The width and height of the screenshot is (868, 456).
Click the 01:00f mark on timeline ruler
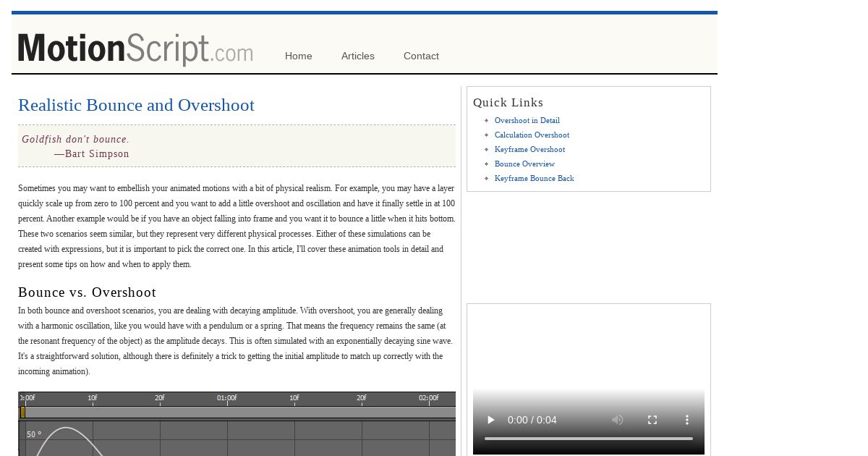coord(227,398)
